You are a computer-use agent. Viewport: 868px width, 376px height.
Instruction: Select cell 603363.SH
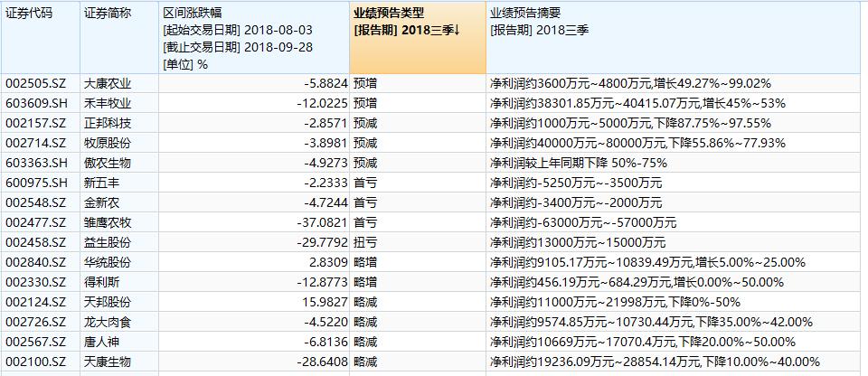[41, 164]
